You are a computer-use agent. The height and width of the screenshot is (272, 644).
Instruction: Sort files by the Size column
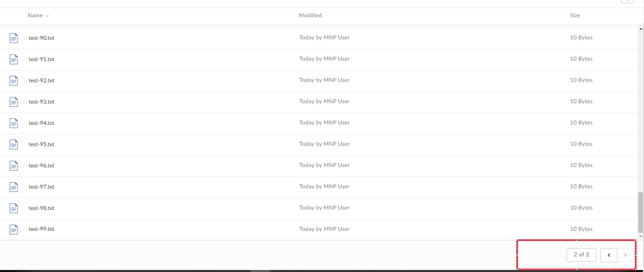[575, 15]
